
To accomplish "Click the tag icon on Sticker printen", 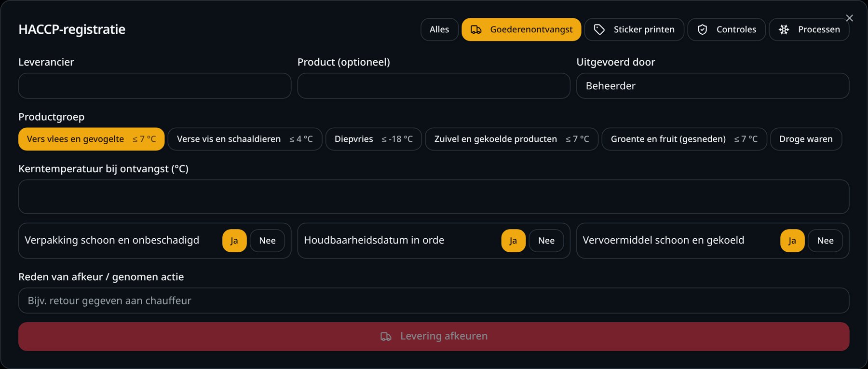I will [x=599, y=30].
